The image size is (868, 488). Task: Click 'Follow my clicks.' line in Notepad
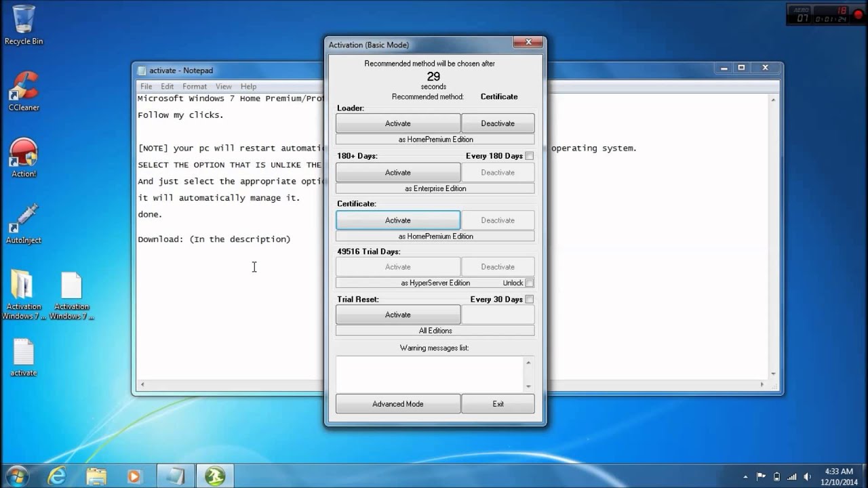[x=180, y=115]
